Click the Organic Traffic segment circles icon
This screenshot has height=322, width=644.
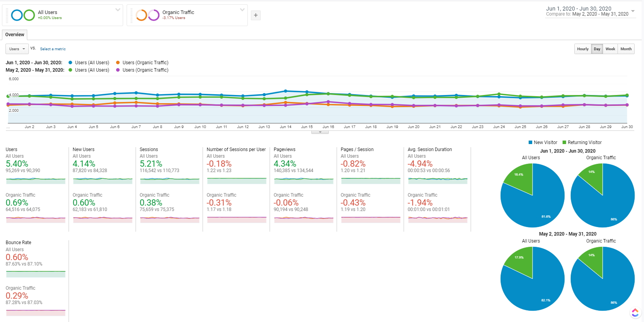[148, 15]
